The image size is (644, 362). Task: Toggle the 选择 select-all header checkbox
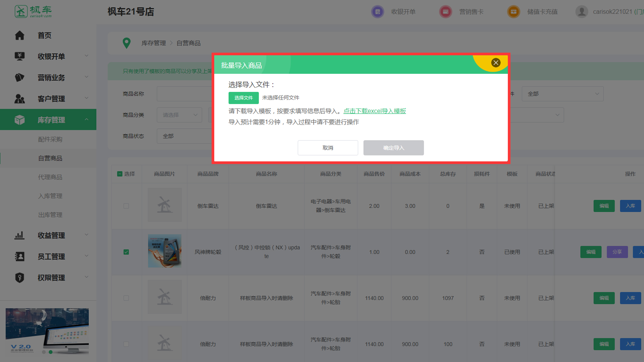coord(120,174)
